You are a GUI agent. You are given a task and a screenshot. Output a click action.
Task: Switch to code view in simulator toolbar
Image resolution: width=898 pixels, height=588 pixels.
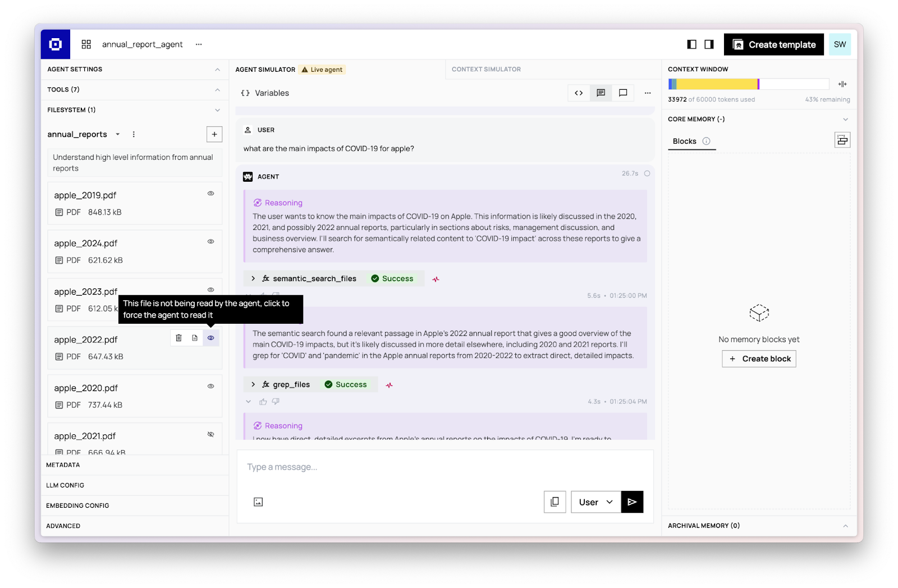pos(579,93)
